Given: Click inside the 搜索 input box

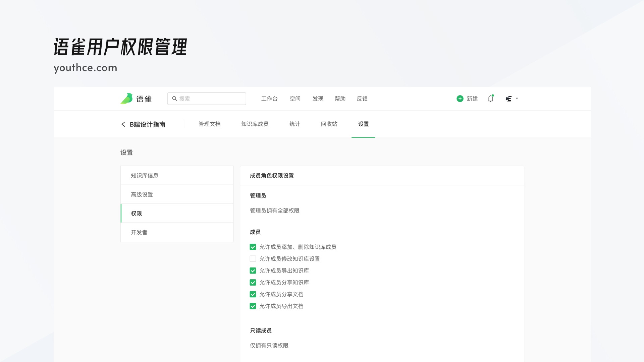Looking at the screenshot, I should point(206,99).
